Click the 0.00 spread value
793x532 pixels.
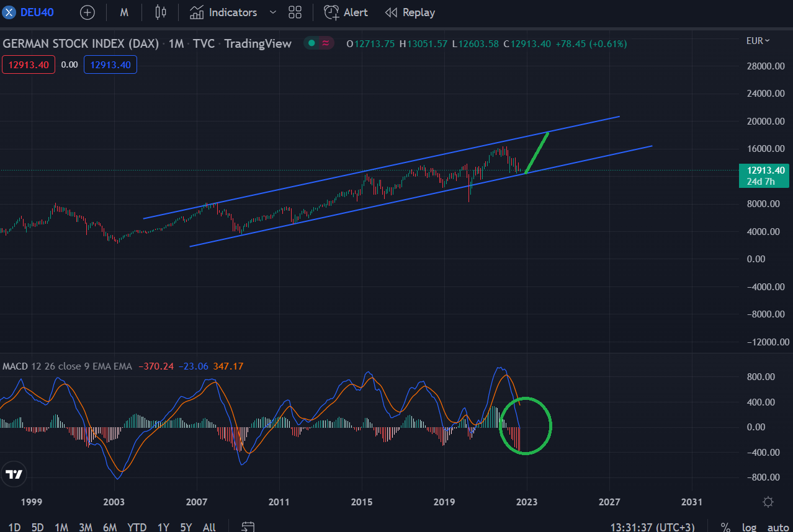click(x=69, y=64)
